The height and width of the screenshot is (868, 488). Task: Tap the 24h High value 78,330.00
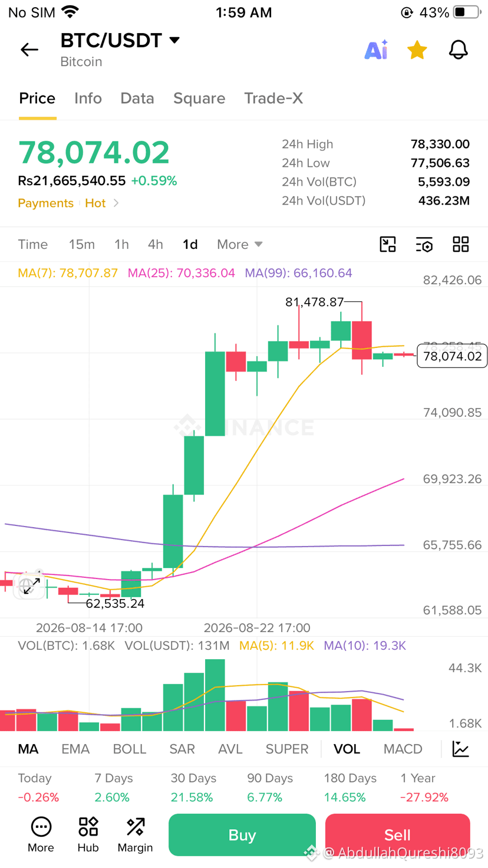(440, 144)
